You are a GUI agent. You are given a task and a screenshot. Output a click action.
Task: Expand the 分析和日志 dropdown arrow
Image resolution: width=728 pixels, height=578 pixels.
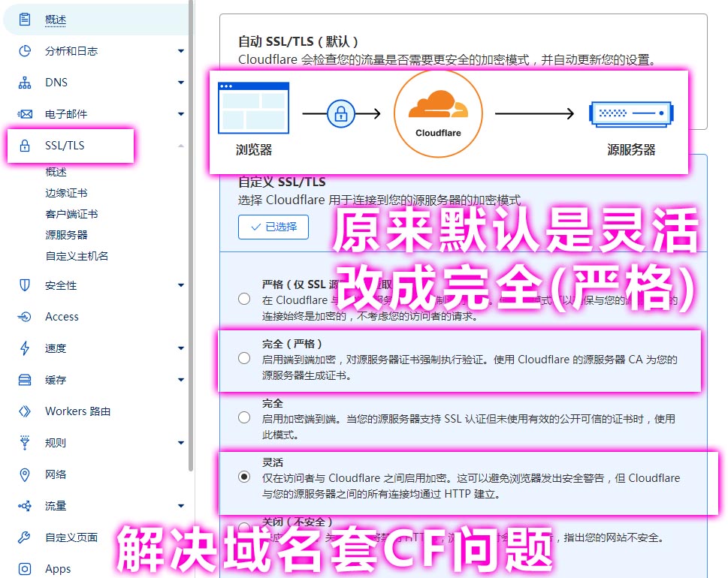click(181, 51)
